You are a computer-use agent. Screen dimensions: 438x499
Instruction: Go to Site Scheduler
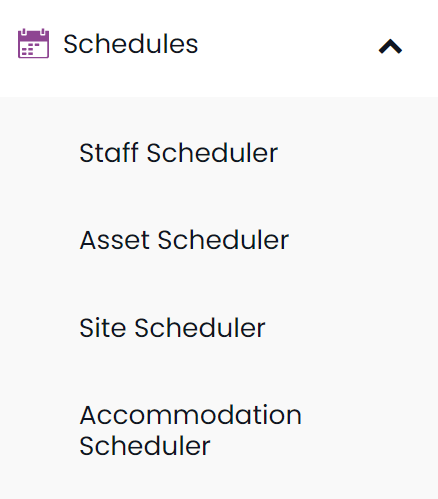(x=172, y=328)
